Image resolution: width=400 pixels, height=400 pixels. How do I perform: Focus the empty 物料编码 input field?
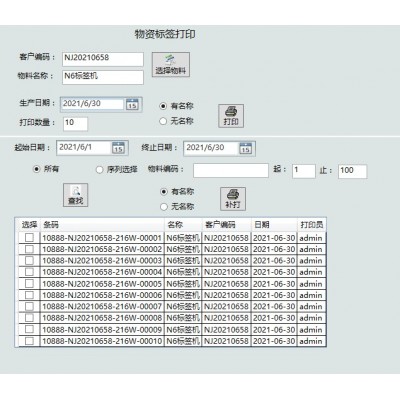[231, 170]
